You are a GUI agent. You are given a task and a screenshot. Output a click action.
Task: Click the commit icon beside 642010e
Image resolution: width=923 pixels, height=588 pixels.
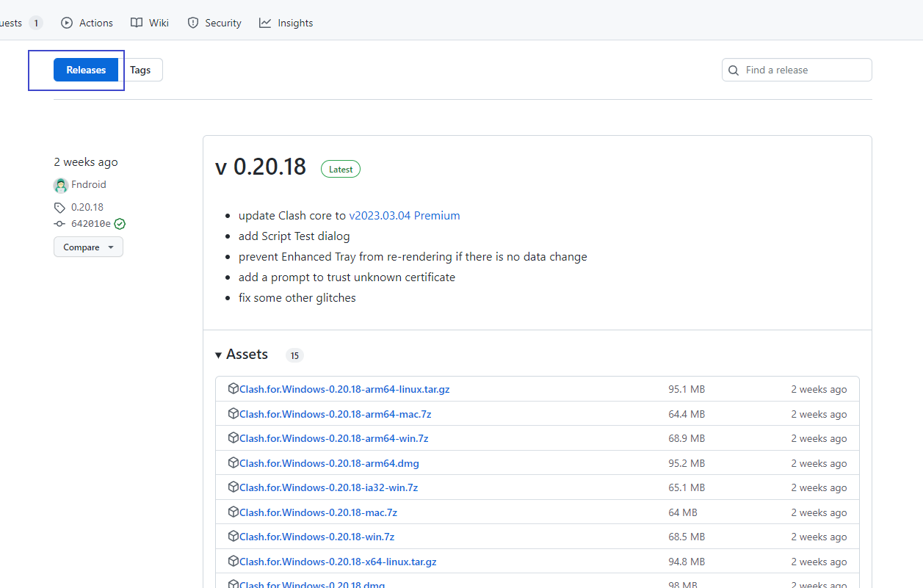tap(60, 224)
